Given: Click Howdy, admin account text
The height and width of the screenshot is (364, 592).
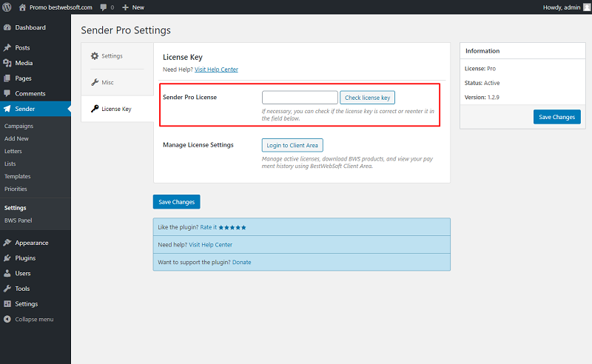Looking at the screenshot, I should [562, 7].
